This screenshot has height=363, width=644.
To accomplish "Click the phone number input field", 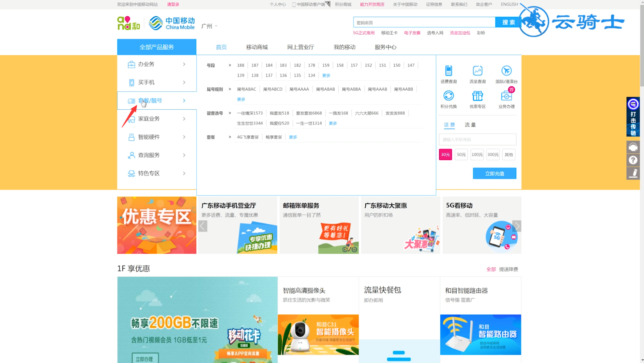I will (477, 139).
